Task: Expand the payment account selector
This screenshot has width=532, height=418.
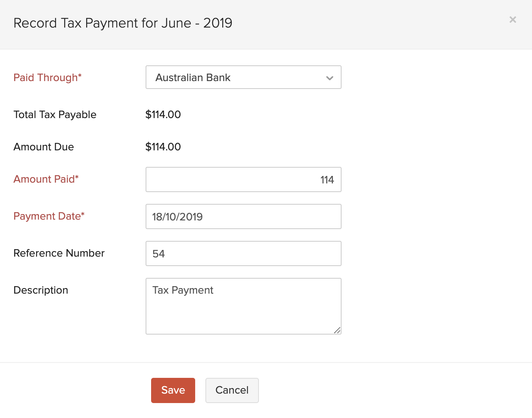Action: click(x=243, y=77)
